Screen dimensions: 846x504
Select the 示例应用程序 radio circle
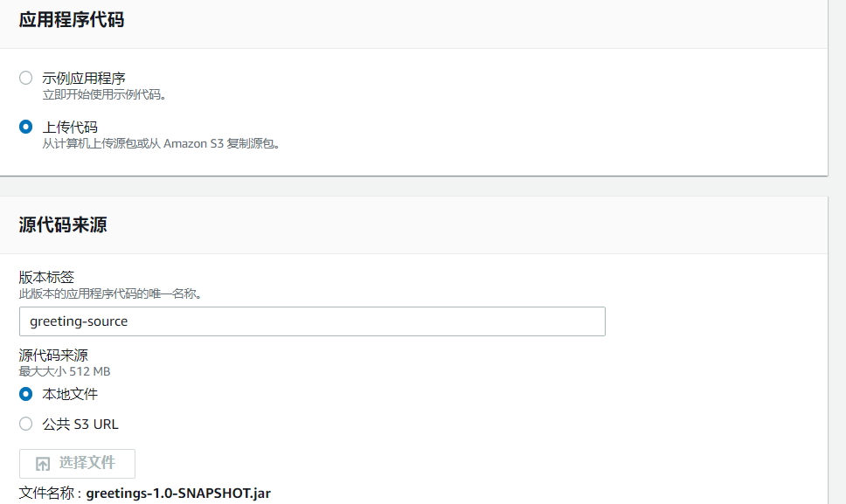26,78
